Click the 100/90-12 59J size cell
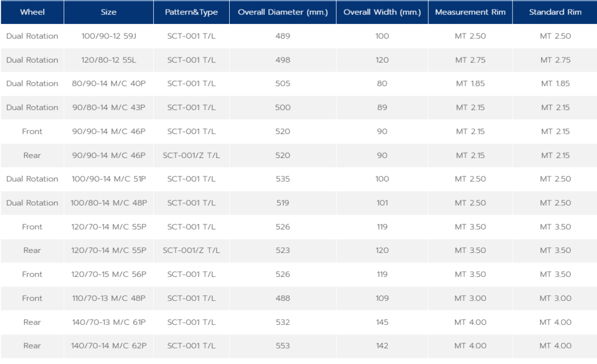The image size is (597, 364). tap(108, 36)
